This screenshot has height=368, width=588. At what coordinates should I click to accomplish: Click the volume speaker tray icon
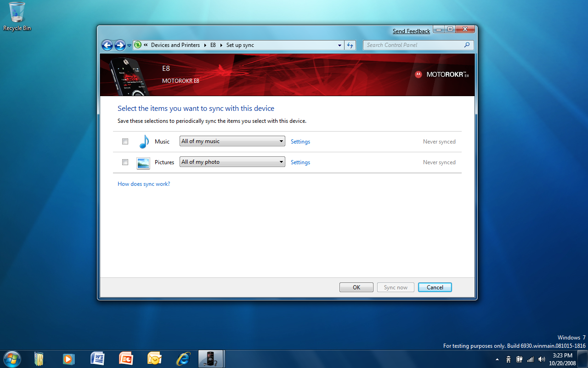pyautogui.click(x=542, y=359)
